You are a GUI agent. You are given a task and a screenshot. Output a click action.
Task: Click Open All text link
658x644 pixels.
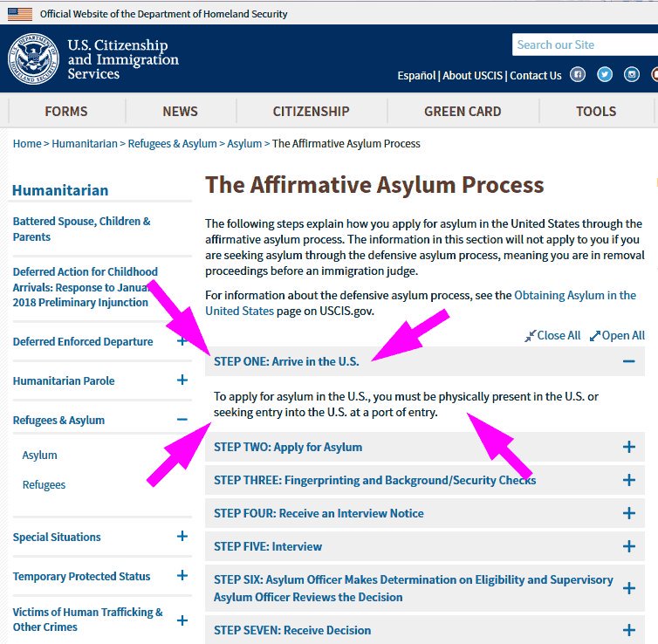623,336
